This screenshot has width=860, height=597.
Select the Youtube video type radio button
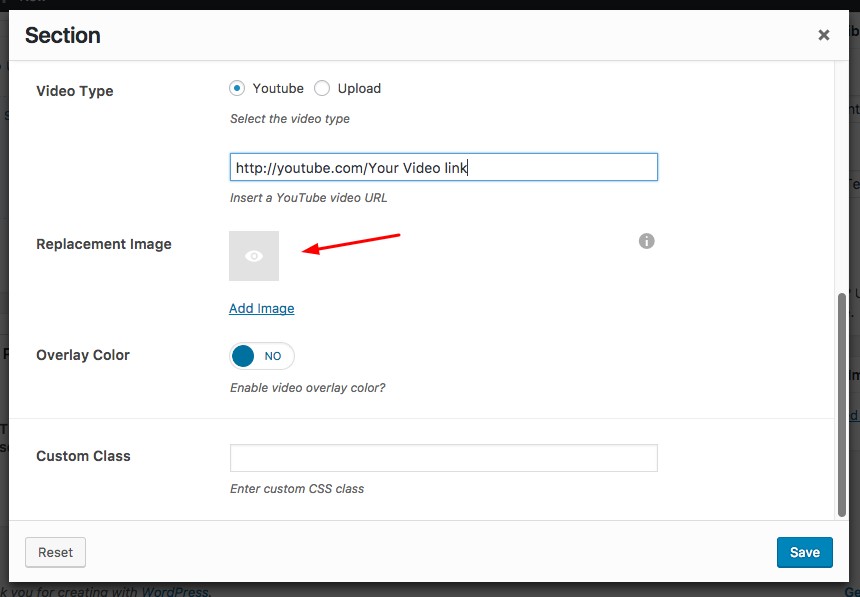[x=237, y=88]
